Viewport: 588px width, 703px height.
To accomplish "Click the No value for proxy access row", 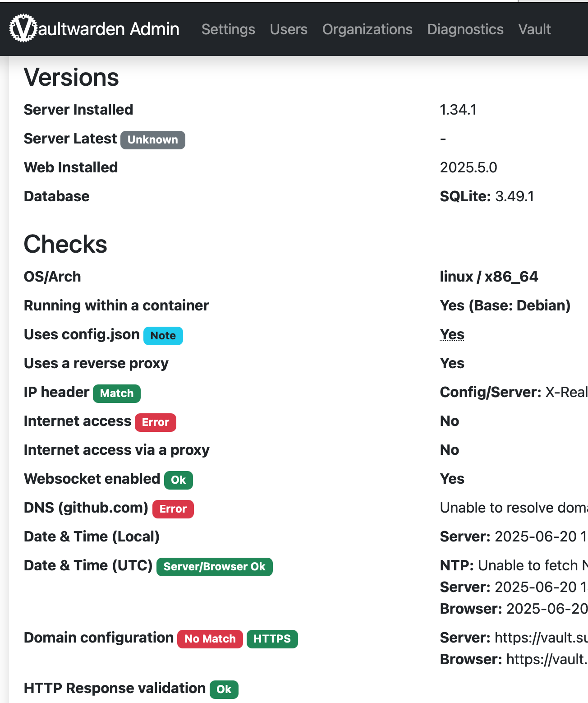I will [x=450, y=450].
